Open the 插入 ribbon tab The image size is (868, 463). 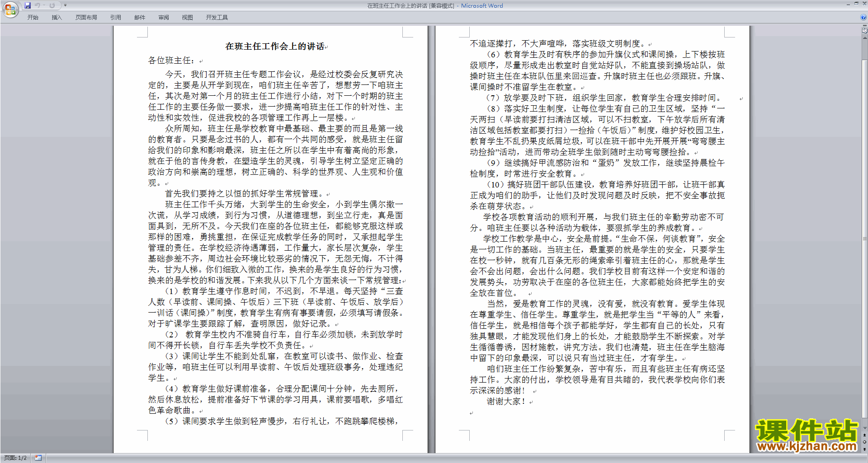point(57,18)
